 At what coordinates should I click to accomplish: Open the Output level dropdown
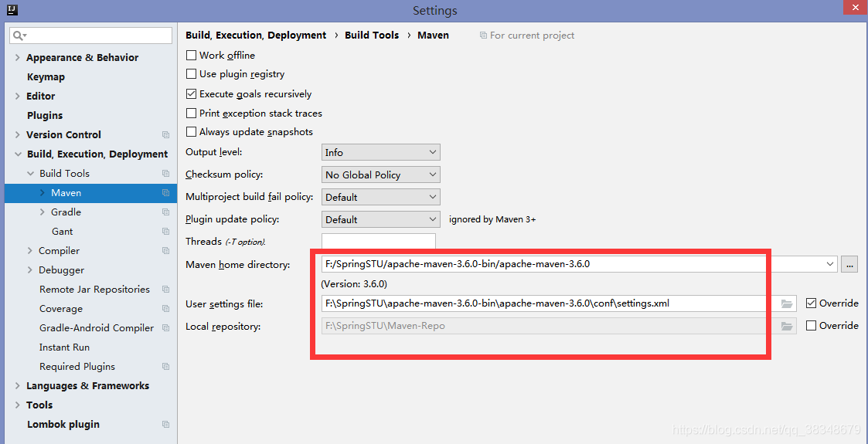[x=381, y=152]
